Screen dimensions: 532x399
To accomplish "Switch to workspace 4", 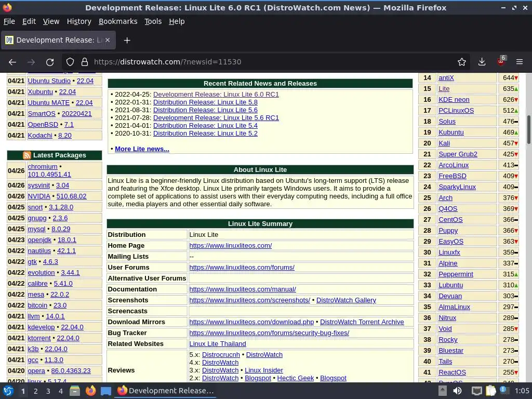I will point(61,391).
